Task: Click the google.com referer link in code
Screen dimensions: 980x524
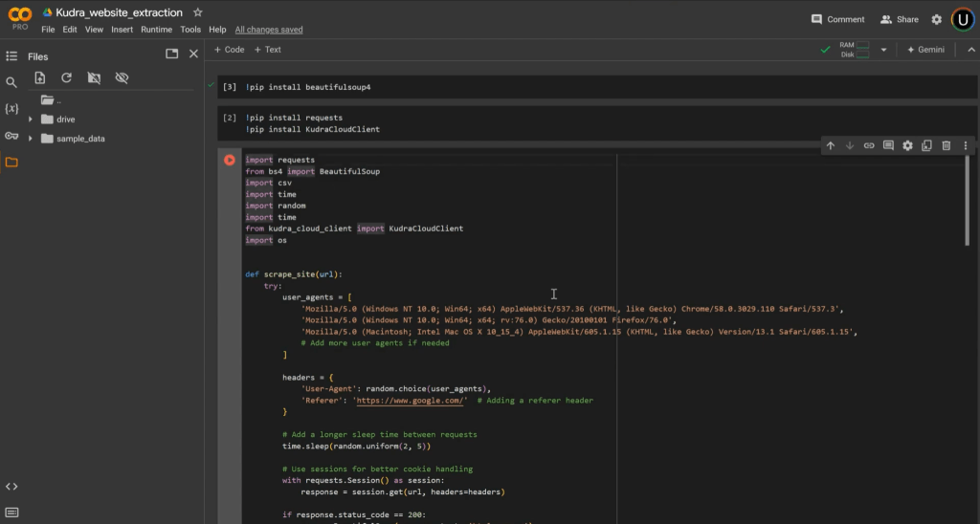Action: (411, 401)
